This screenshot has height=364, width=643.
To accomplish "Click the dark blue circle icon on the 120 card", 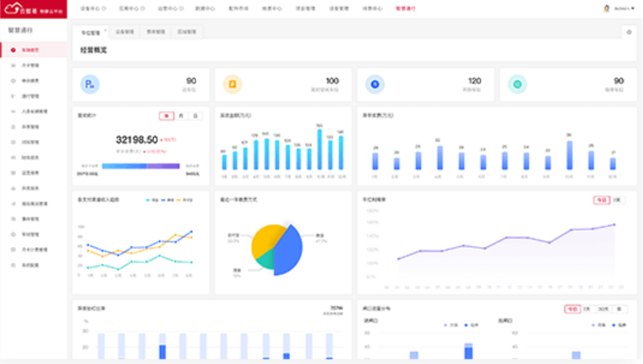I will coord(374,83).
